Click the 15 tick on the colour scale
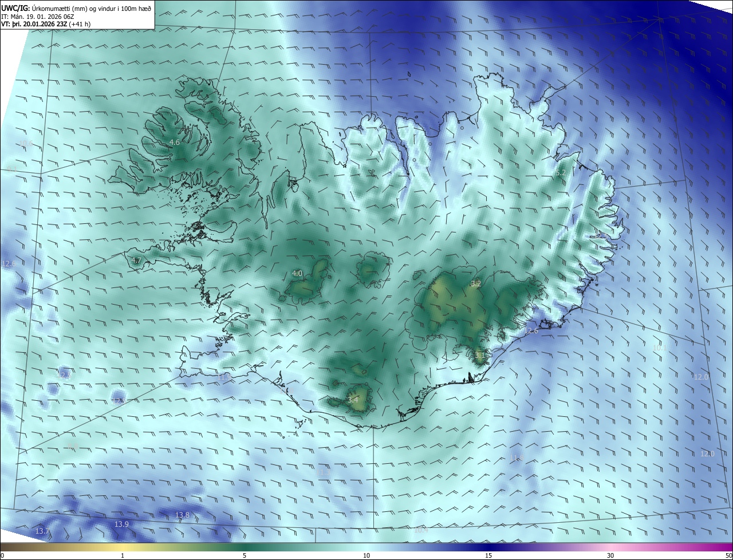This screenshot has height=560, width=733. pyautogui.click(x=488, y=556)
